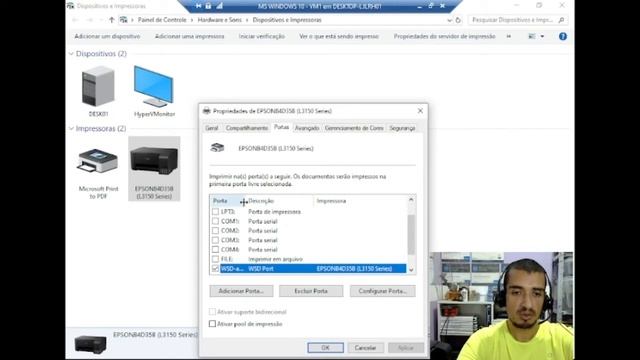Select the HyperVMonitor device icon
The width and height of the screenshot is (640, 360).
tap(154, 87)
